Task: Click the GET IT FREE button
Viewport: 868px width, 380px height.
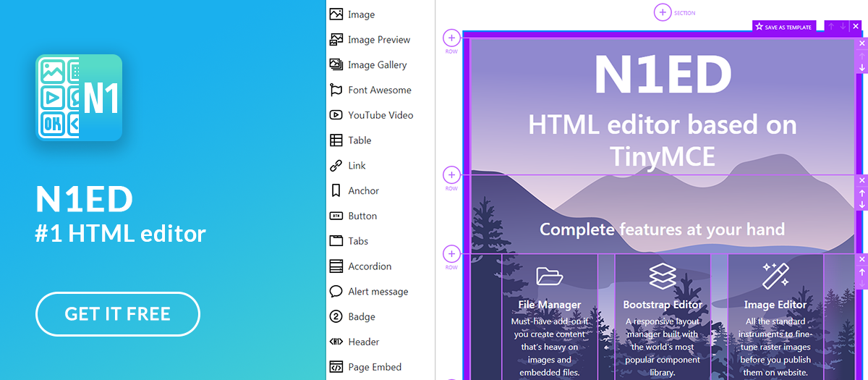Action: 118,314
